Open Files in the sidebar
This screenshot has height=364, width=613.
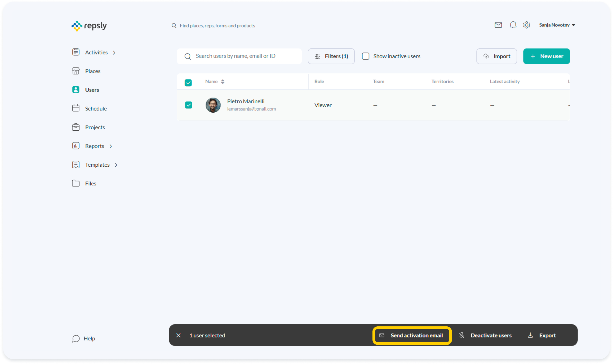pos(91,184)
